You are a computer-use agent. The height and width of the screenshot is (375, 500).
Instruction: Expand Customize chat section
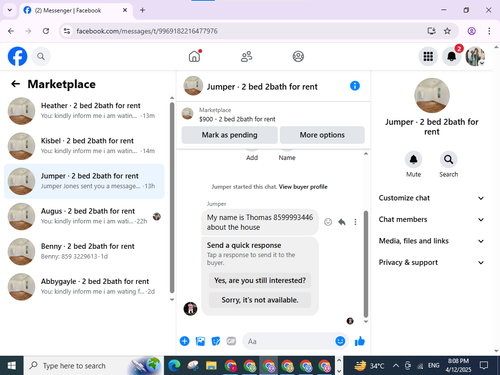[431, 198]
